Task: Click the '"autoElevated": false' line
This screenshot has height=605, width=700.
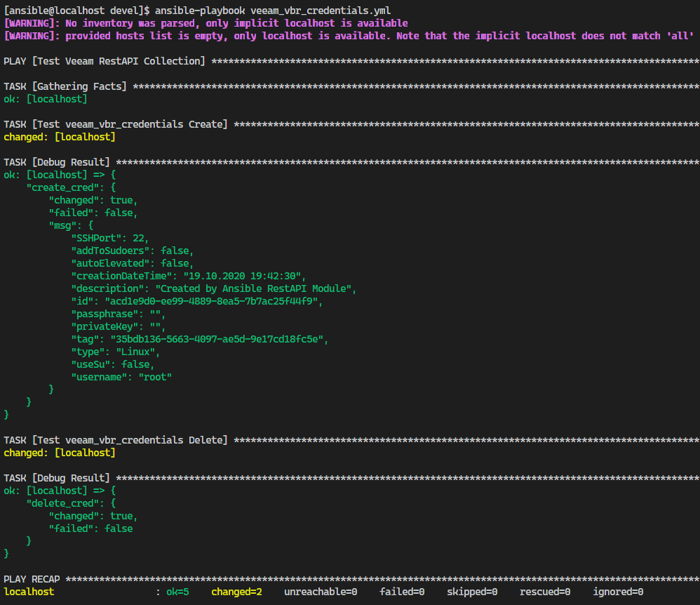Action: (x=132, y=263)
